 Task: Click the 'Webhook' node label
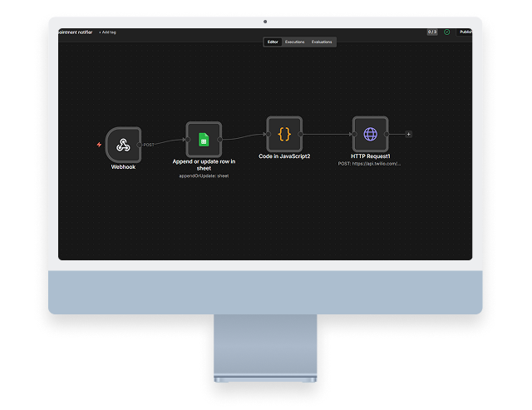pyautogui.click(x=124, y=167)
